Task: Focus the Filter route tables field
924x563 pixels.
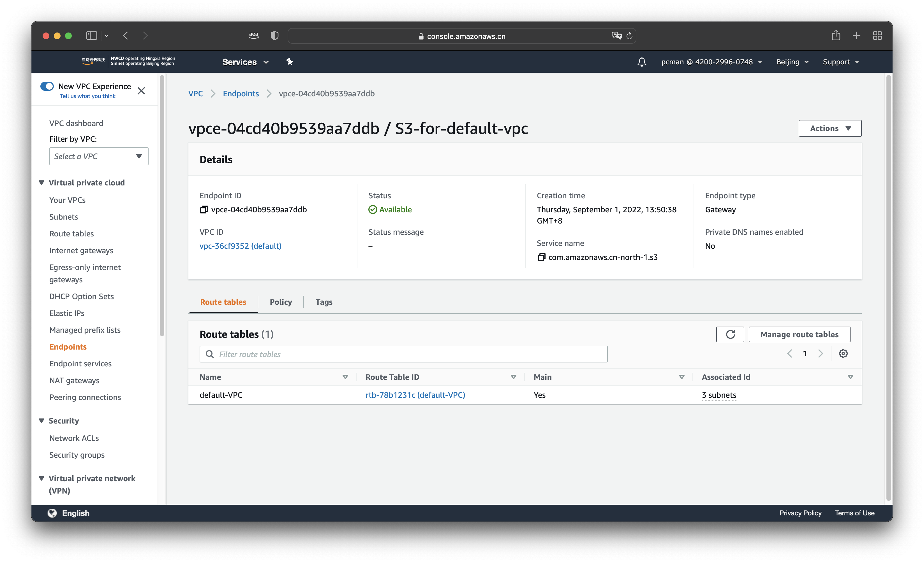Action: coord(403,354)
